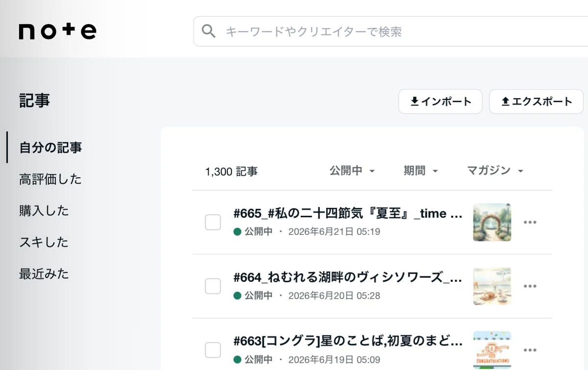Open more options for article #665
Image resolution: width=588 pixels, height=370 pixels.
pyautogui.click(x=530, y=222)
